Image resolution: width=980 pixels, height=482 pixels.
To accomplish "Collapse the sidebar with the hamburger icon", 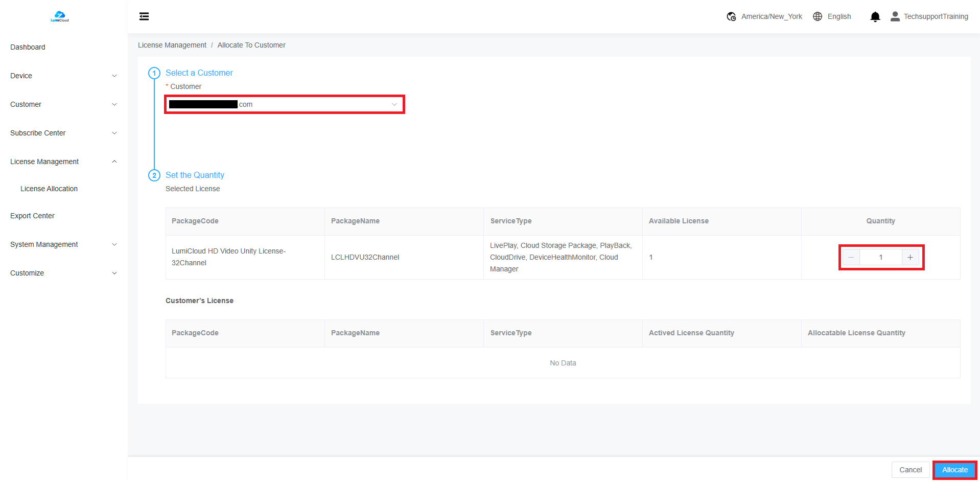I will tap(144, 16).
